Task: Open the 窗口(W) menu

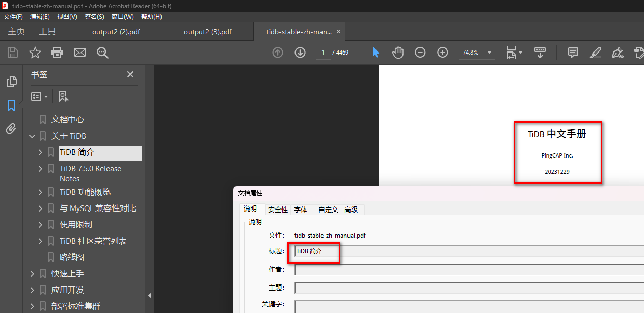Action: [122, 17]
